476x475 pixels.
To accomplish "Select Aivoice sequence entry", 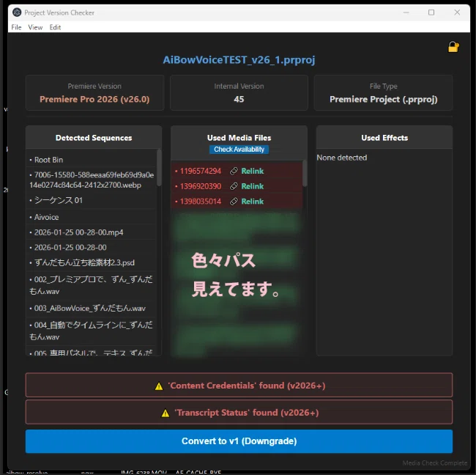I will [x=91, y=217].
